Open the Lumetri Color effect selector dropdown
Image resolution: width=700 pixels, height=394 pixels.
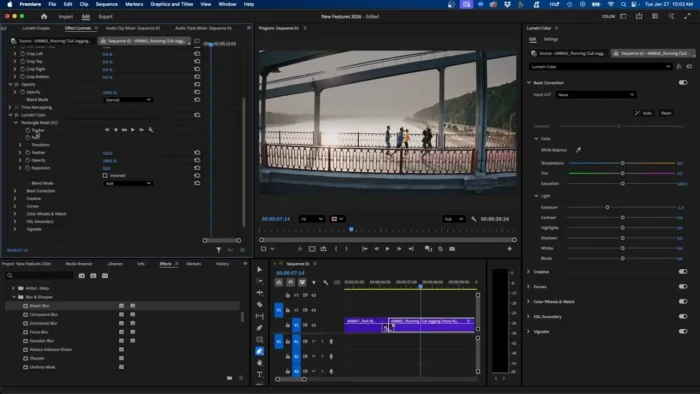pos(600,66)
